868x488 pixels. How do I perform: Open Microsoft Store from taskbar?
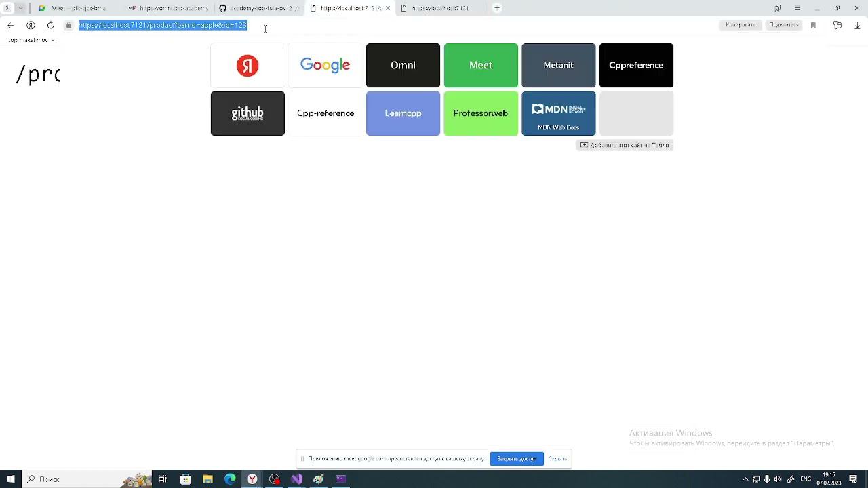click(185, 479)
